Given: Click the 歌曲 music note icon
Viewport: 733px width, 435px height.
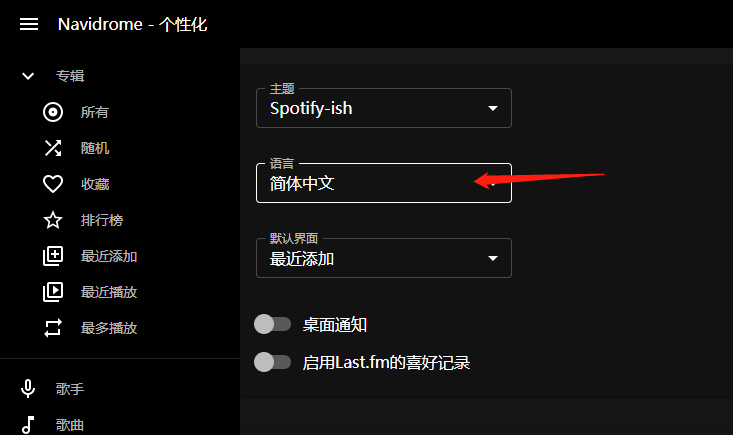Looking at the screenshot, I should tap(28, 425).
